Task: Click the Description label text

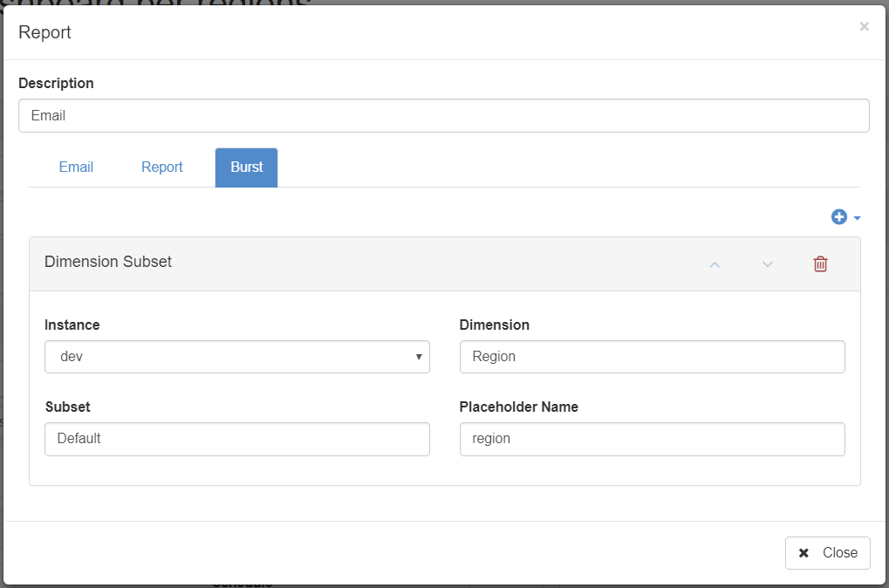Action: pyautogui.click(x=56, y=84)
